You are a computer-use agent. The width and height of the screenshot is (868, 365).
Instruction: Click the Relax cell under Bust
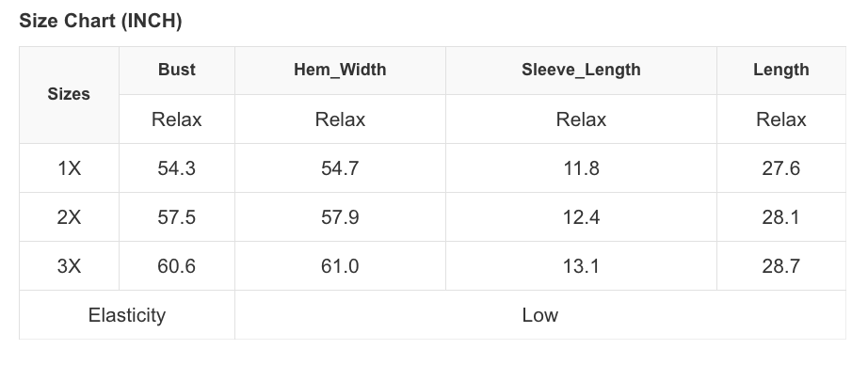[177, 119]
